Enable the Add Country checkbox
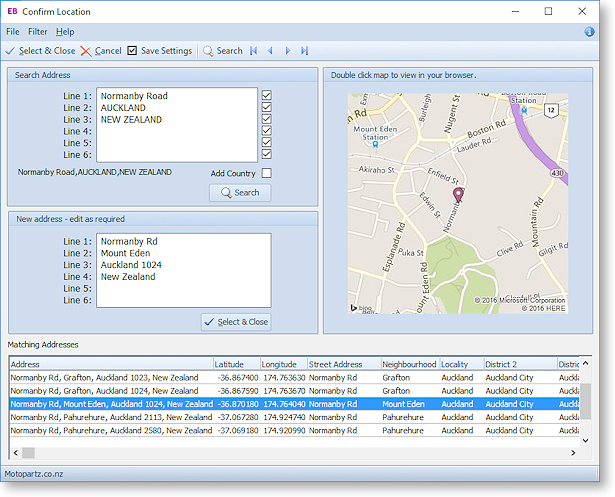This screenshot has width=615, height=497. click(266, 173)
